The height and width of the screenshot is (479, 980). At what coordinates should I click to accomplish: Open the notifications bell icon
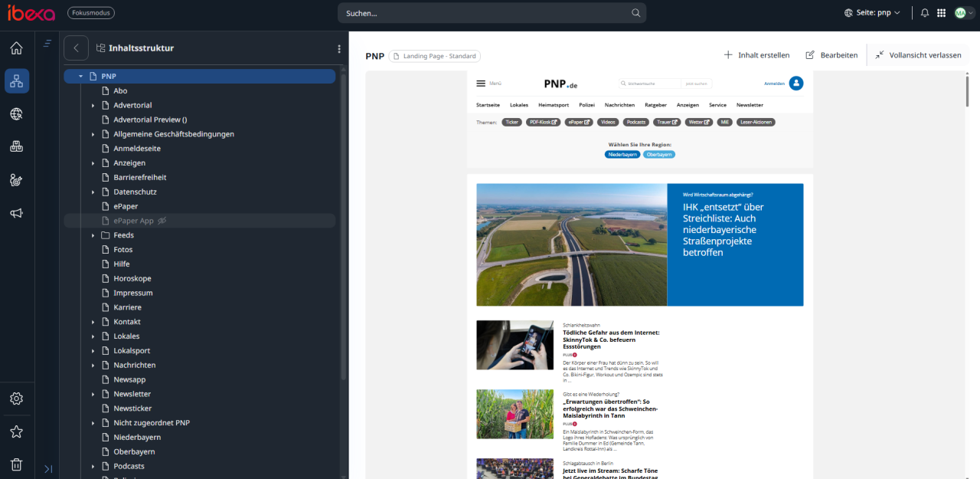(x=924, y=13)
